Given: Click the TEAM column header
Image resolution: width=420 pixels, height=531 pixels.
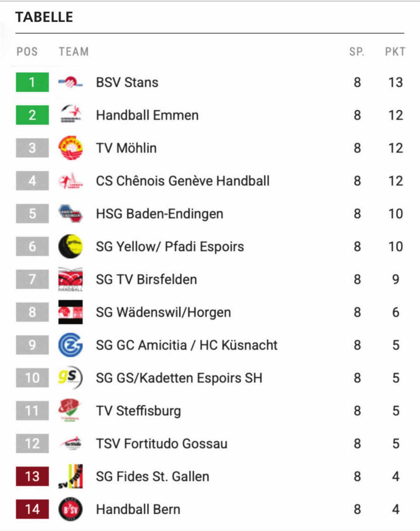Looking at the screenshot, I should coord(73,52).
